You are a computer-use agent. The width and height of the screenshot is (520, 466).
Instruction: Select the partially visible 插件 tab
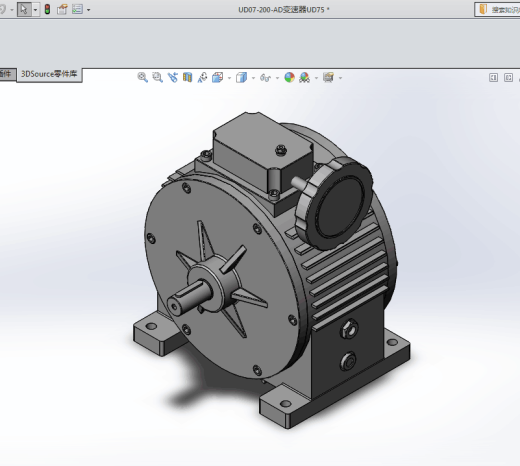point(7,74)
